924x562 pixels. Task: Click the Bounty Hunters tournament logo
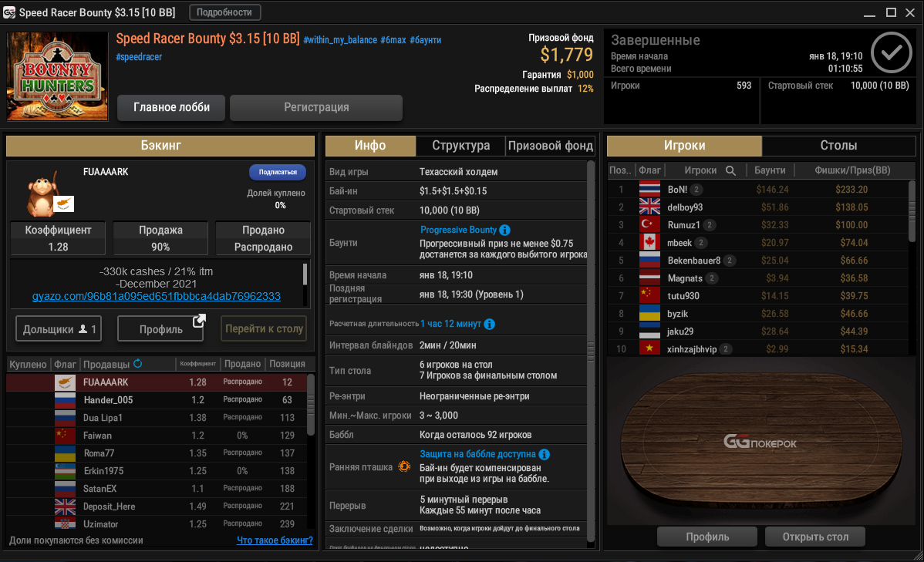57,76
